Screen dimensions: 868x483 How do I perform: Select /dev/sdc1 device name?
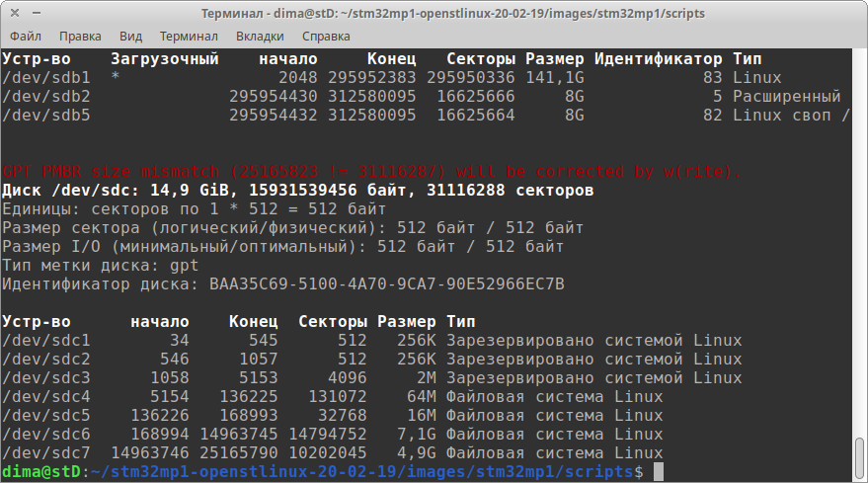(46, 340)
